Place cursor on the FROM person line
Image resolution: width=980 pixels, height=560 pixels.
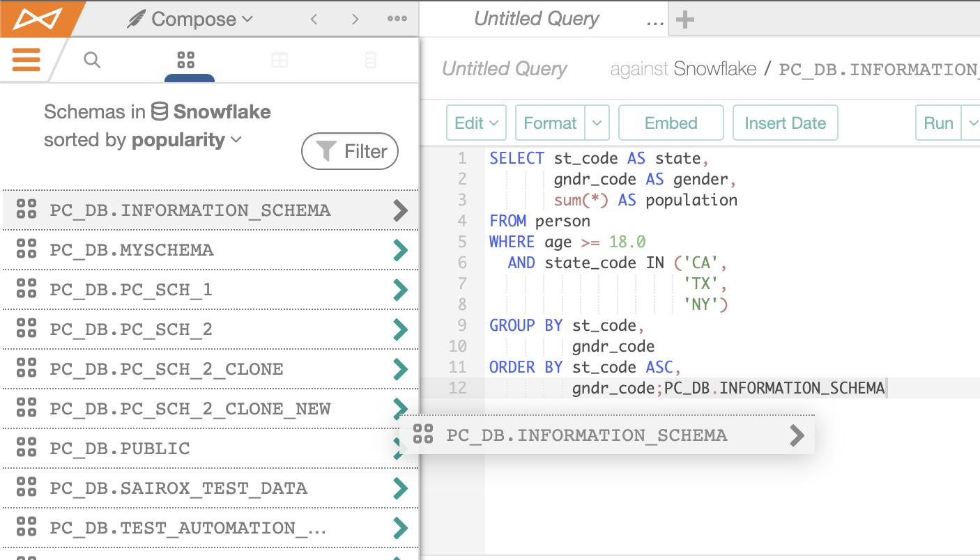(540, 221)
